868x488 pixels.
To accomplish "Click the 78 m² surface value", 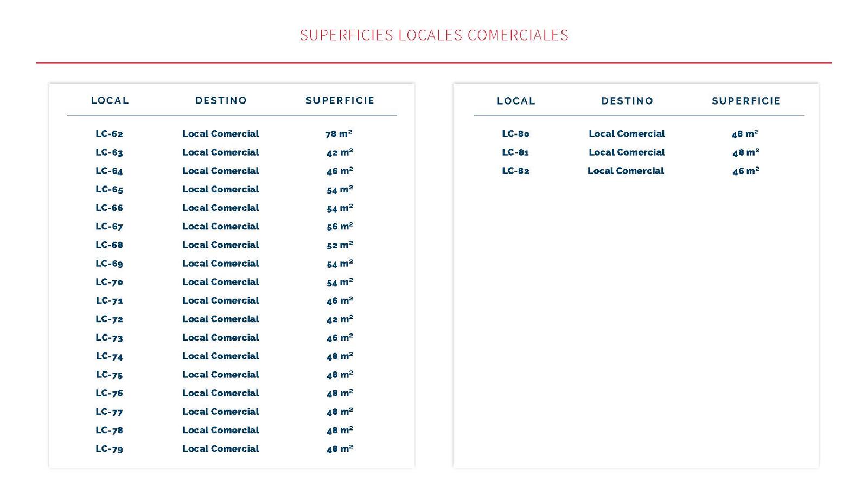I will tap(339, 134).
